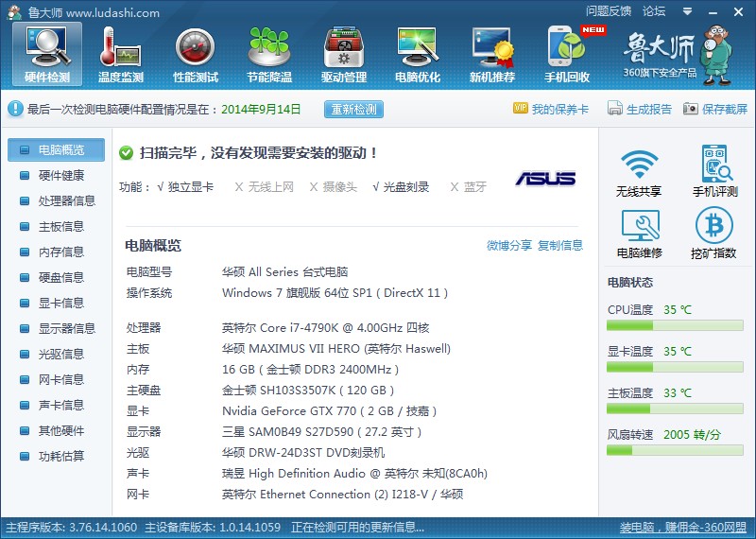Click 保存截屏 save screenshot
This screenshot has height=539, width=756.
715,109
